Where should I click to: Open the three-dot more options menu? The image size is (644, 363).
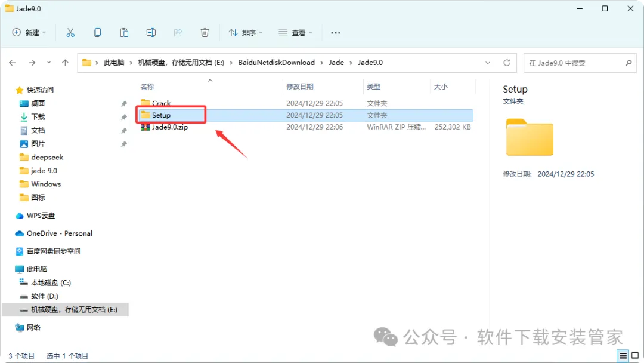click(336, 33)
